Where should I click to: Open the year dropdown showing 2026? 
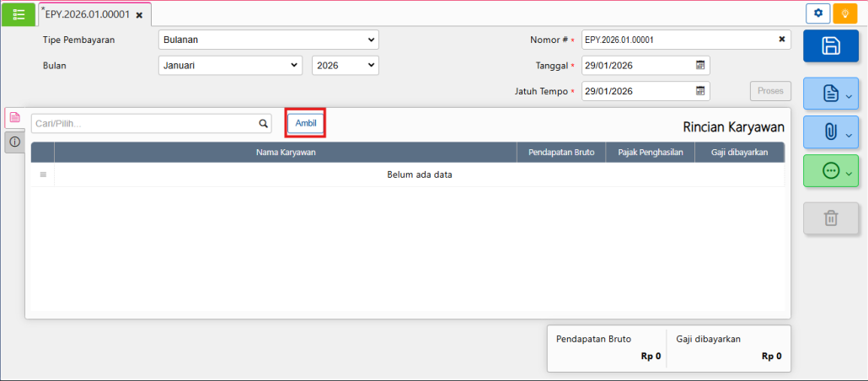[345, 65]
